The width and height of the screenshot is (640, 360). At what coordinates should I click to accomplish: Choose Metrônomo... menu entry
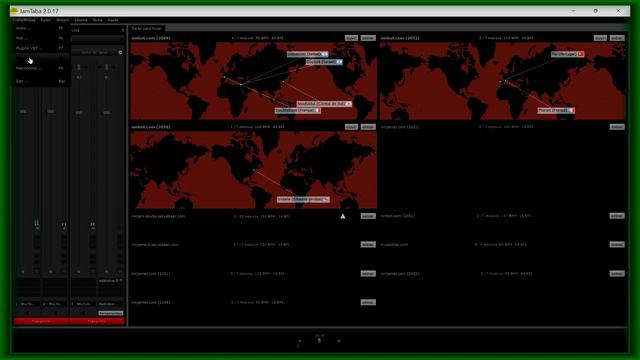pyautogui.click(x=40, y=68)
